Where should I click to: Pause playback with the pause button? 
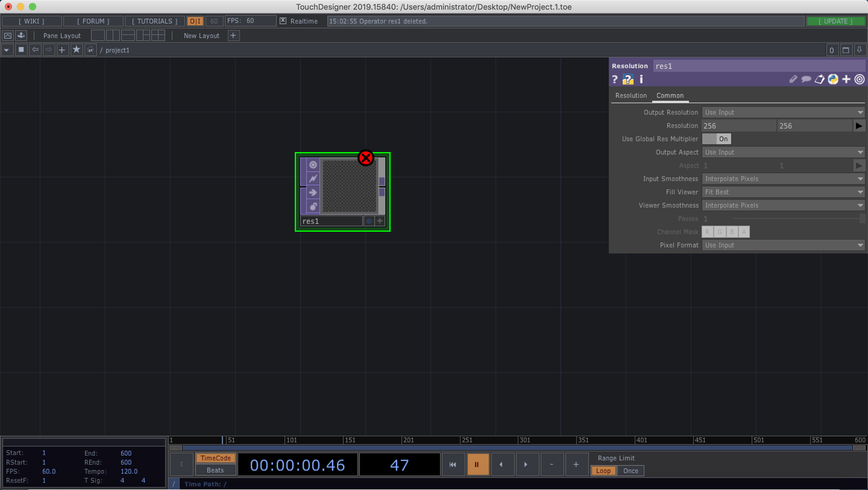pos(478,464)
